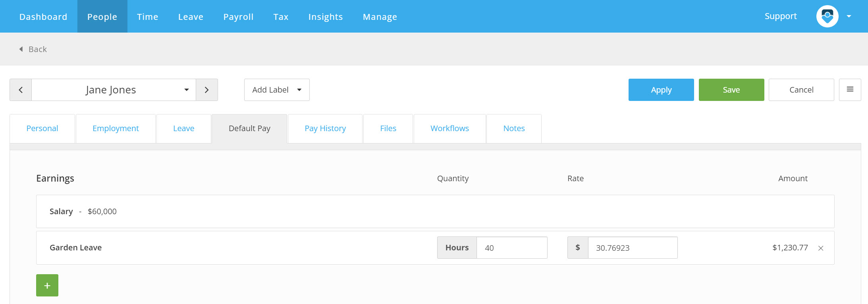Viewport: 868px width, 304px height.
Task: Open the Tax menu
Action: (x=281, y=17)
